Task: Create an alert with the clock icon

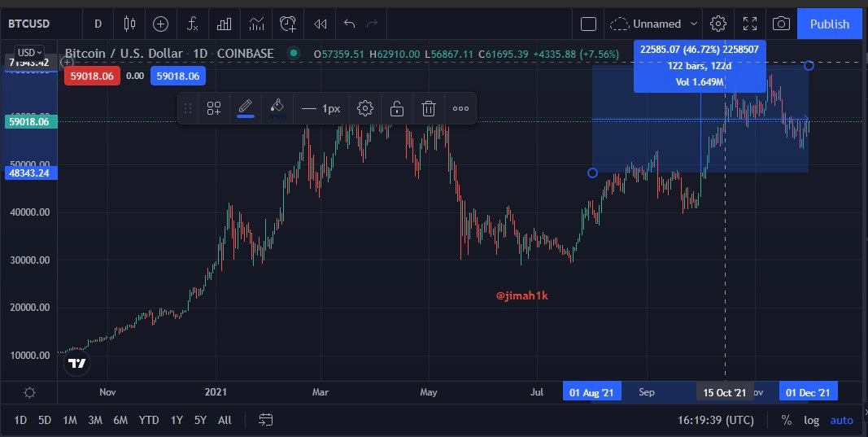Action: [x=288, y=24]
